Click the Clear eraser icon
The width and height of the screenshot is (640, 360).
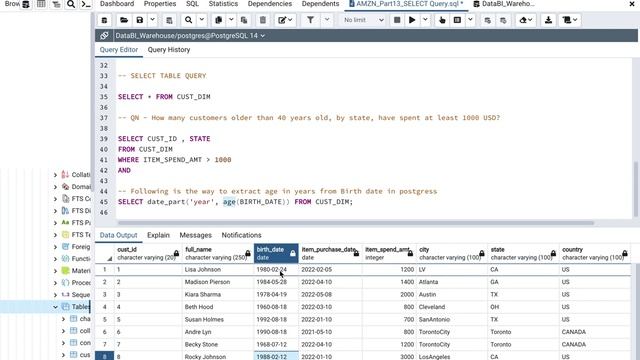click(x=525, y=20)
